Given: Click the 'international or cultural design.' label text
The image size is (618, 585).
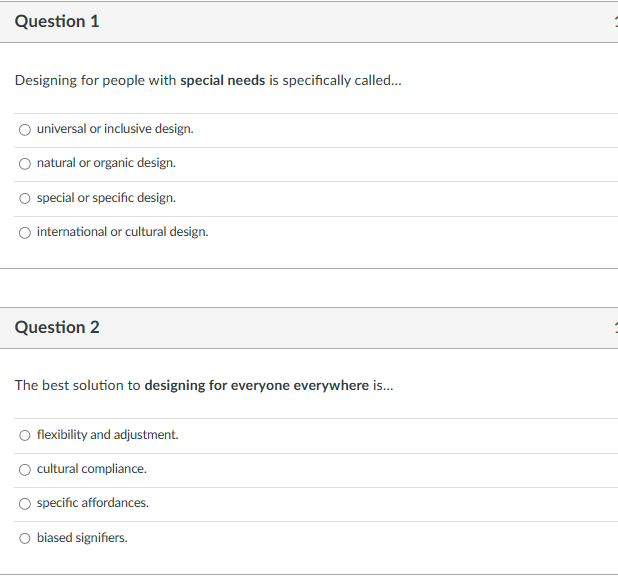Looking at the screenshot, I should (122, 232).
